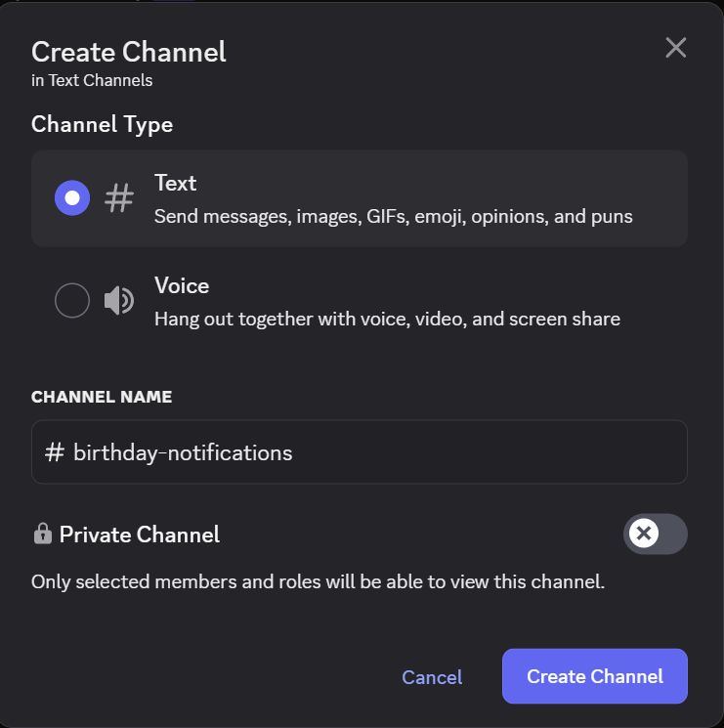Click the lock icon next to Private Channel
724x728 pixels.
[43, 534]
